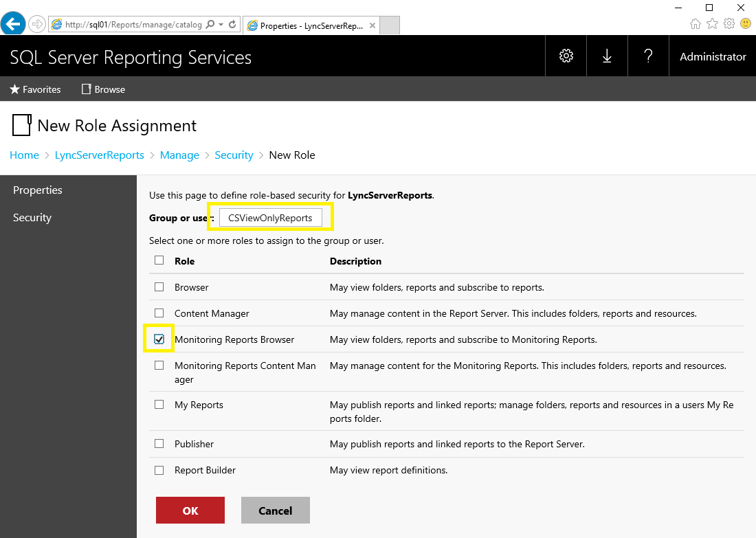Viewport: 756px width, 538px height.
Task: Check the Report Builder role checkbox
Action: click(159, 470)
